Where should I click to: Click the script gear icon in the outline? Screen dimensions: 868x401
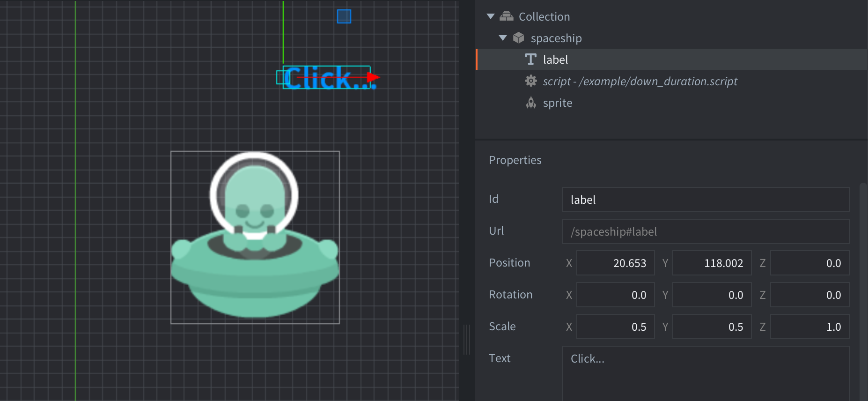pyautogui.click(x=530, y=81)
